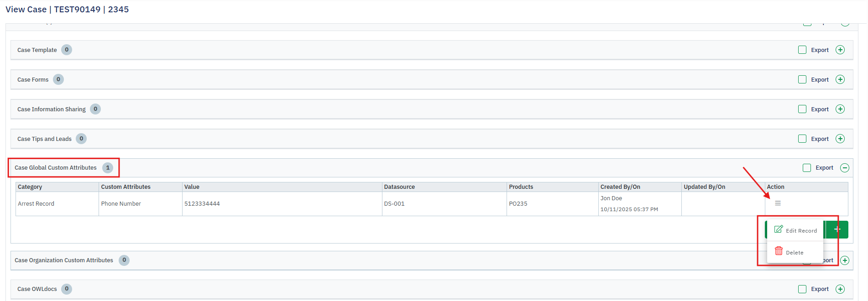Expand Case Organization Custom Attributes plus icon
Screen dimensions: 868x301
pos(845,260)
